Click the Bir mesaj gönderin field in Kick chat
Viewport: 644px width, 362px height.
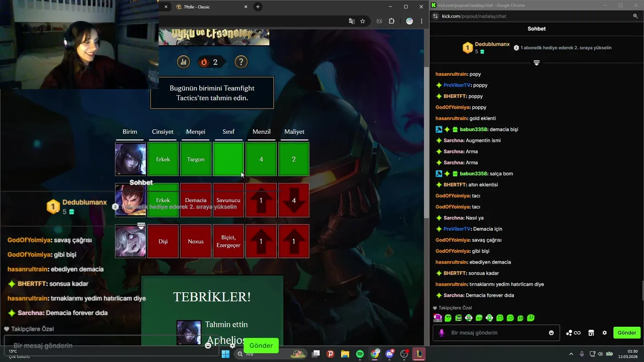[x=496, y=333]
